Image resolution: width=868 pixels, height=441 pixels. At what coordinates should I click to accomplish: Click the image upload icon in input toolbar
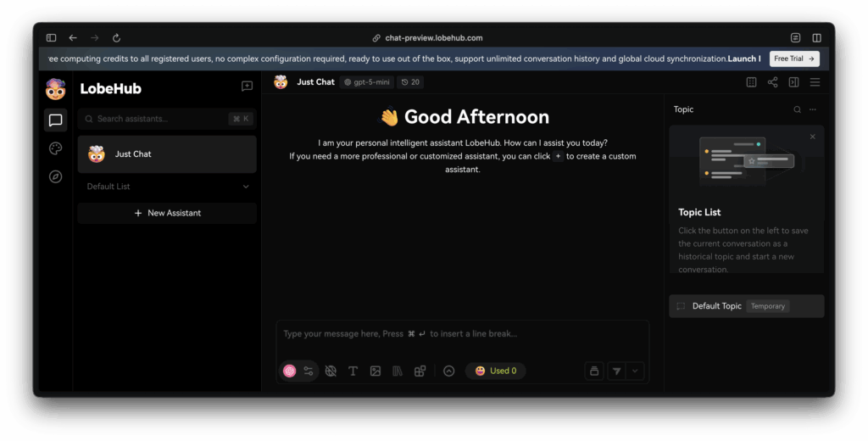376,371
